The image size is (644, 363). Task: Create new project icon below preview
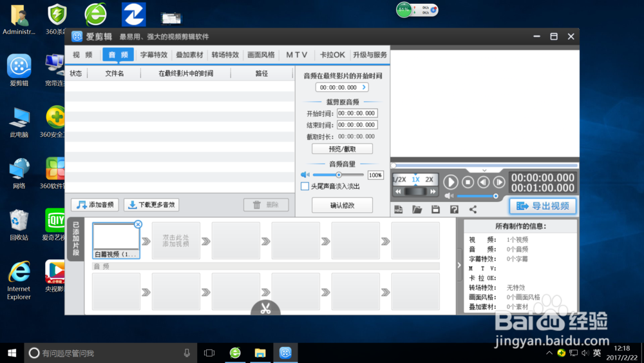point(399,210)
